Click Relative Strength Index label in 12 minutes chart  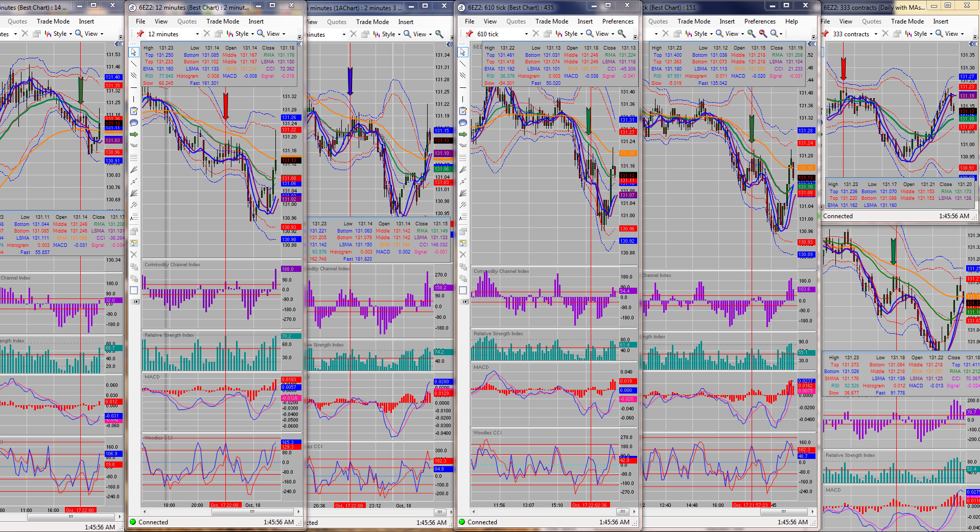(x=169, y=335)
